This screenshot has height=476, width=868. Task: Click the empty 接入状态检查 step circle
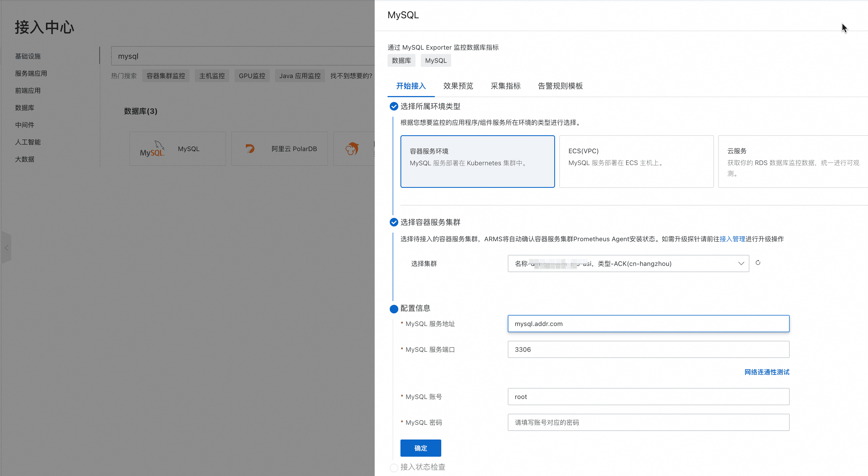click(x=393, y=468)
